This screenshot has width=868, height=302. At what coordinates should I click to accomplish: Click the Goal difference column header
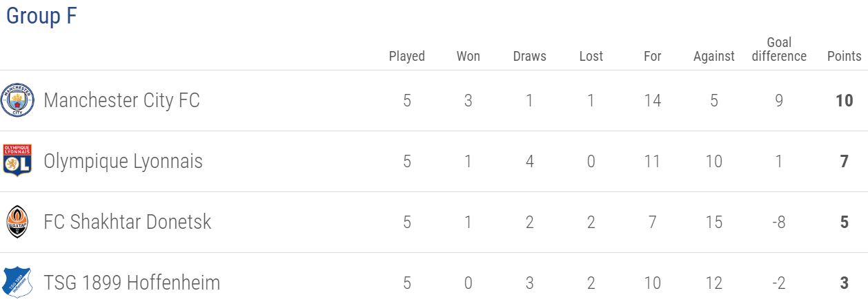click(779, 49)
